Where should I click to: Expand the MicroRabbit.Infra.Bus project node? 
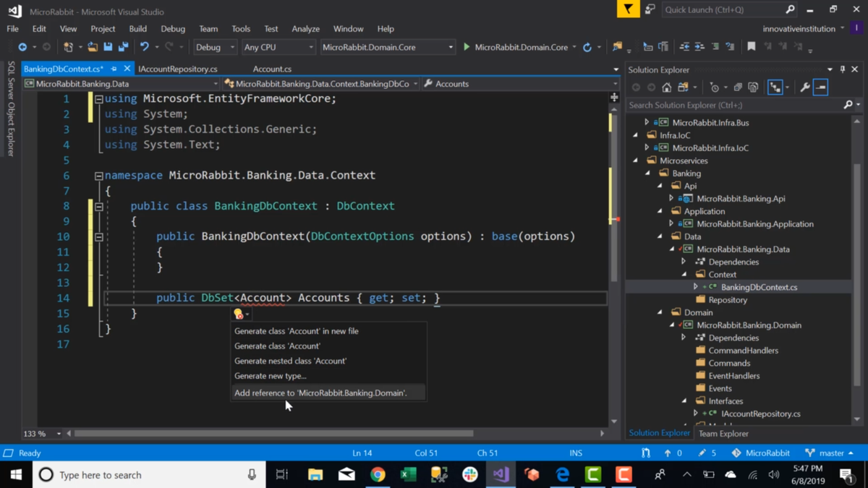point(647,122)
